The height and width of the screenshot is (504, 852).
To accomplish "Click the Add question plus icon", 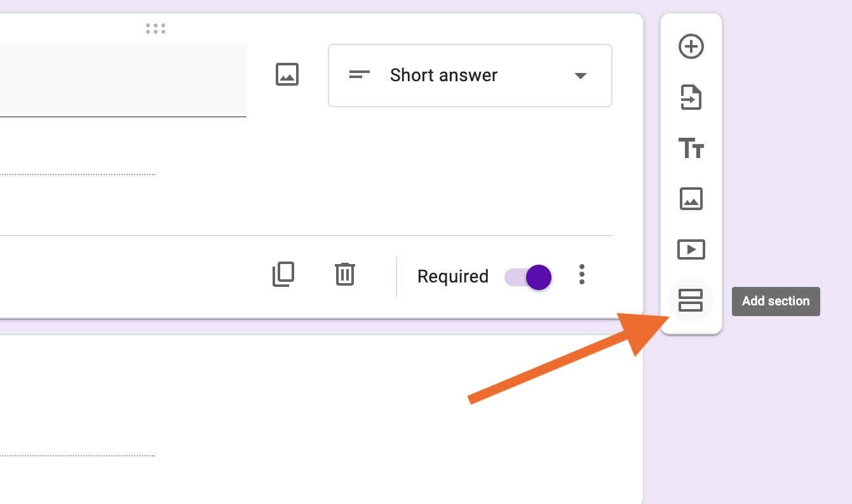I will 691,47.
